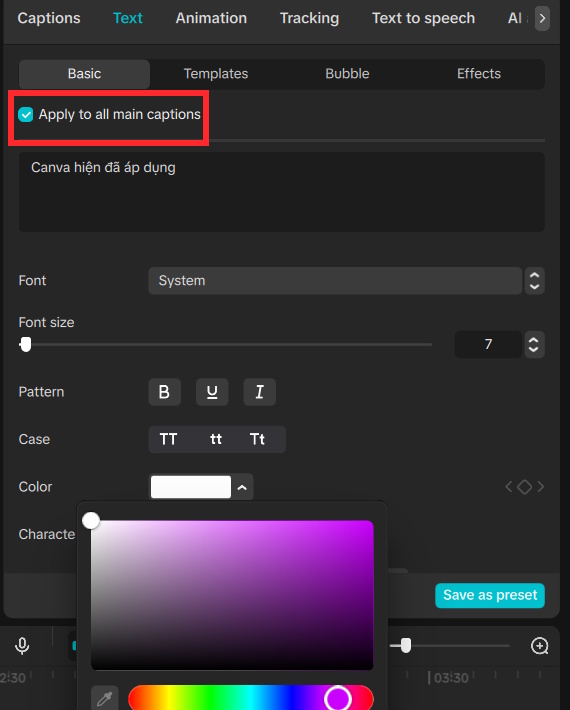This screenshot has width=570, height=710.
Task: Click the microphone record icon
Action: tap(22, 646)
